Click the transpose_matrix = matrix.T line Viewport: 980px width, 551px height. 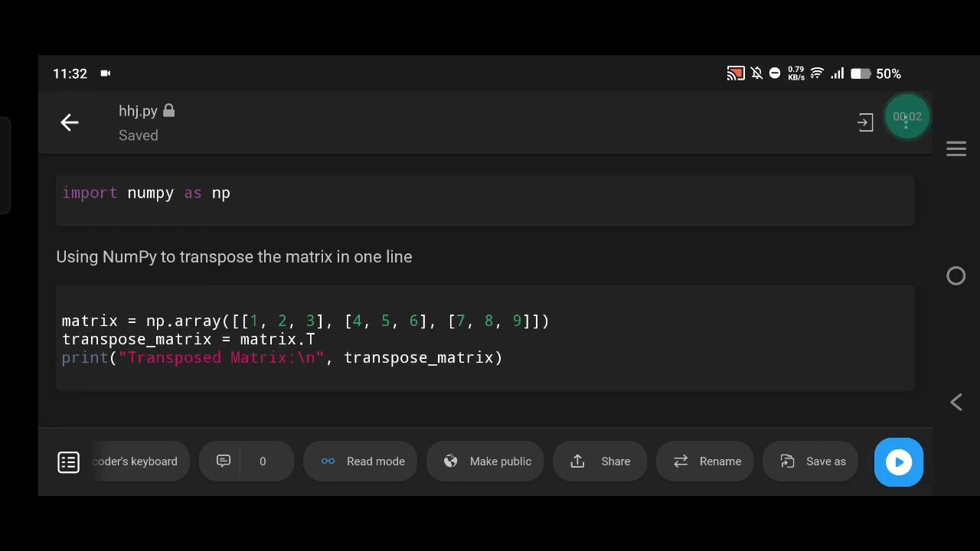pyautogui.click(x=188, y=339)
